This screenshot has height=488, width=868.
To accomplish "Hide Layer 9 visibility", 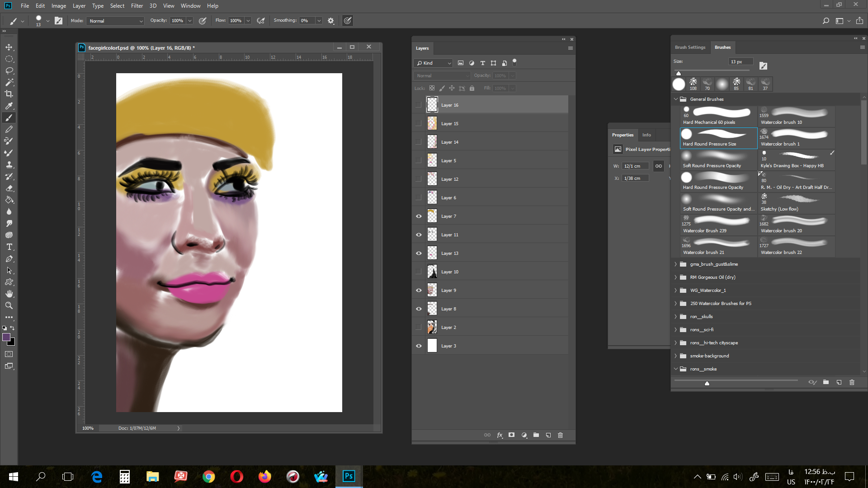I will [x=419, y=291].
